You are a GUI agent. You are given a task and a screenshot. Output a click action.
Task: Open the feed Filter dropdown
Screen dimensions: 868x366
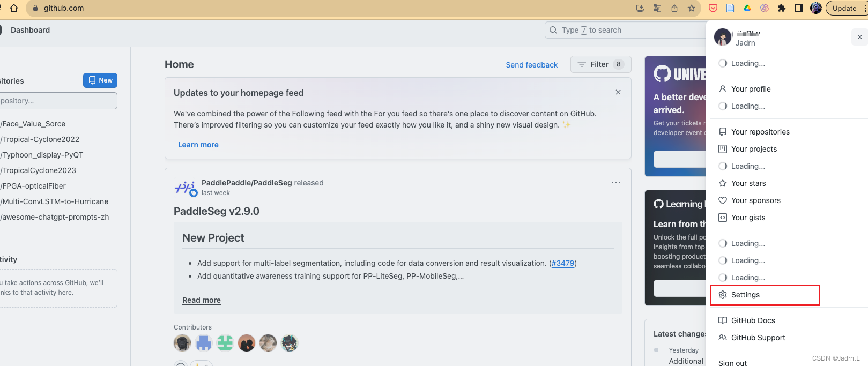600,64
